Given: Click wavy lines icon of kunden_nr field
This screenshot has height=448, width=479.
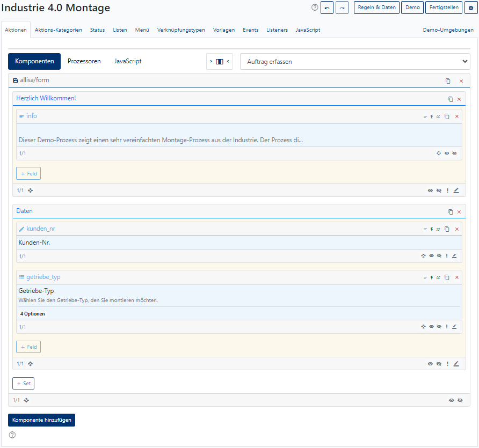Looking at the screenshot, I should click(438, 229).
